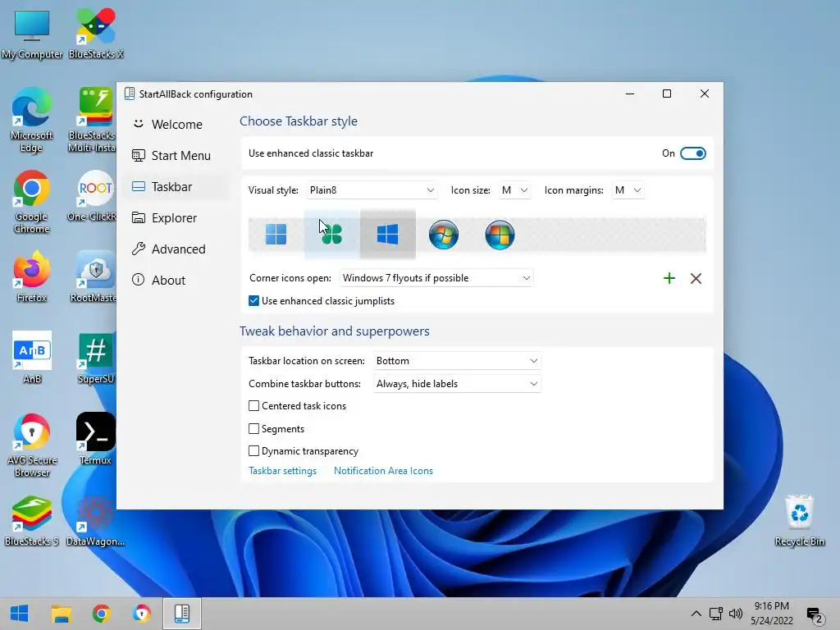
Task: Minimize the StartAllBack configuration window
Action: [630, 94]
